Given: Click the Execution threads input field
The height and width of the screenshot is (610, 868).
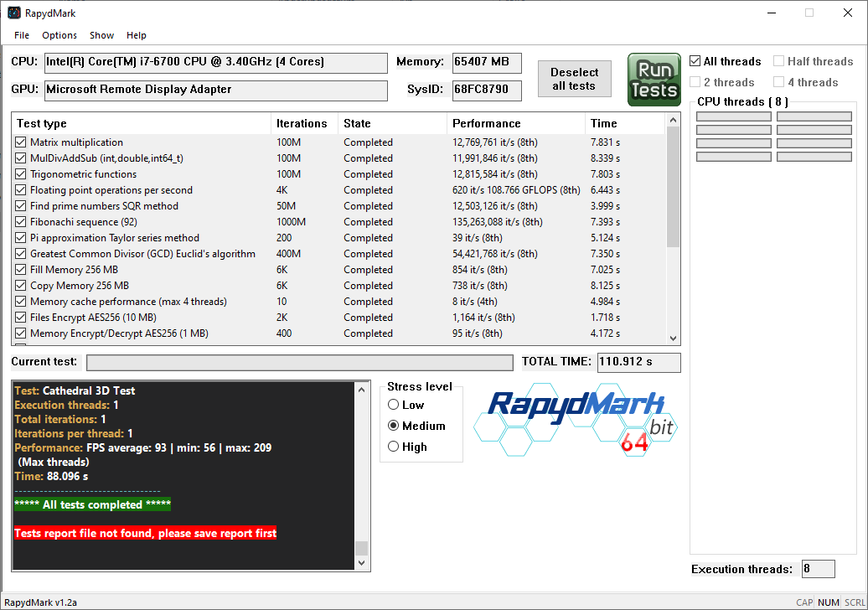Looking at the screenshot, I should coord(818,569).
